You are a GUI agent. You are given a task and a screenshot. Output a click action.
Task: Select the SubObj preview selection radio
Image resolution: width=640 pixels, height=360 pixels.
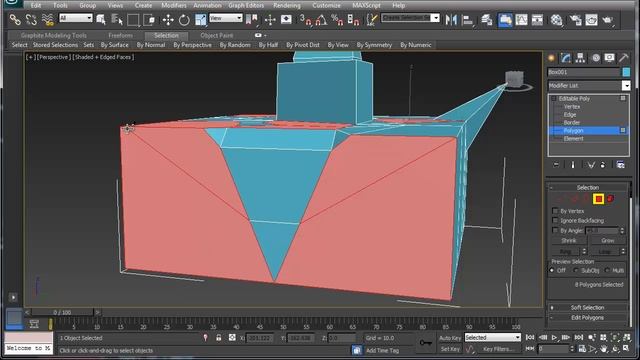pyautogui.click(x=576, y=270)
